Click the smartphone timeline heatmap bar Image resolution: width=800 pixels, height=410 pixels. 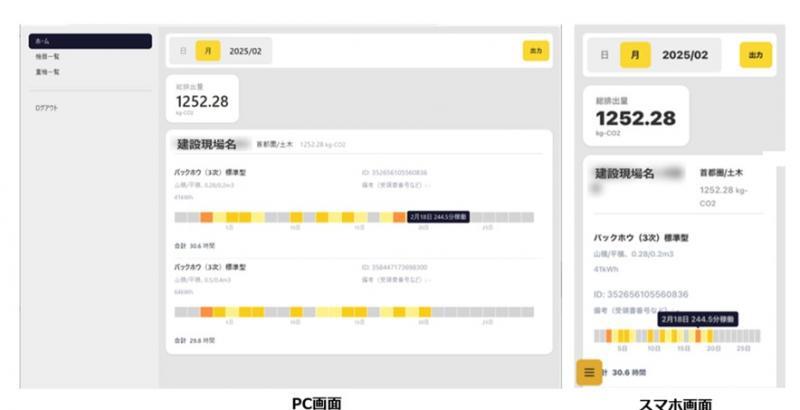pos(675,336)
